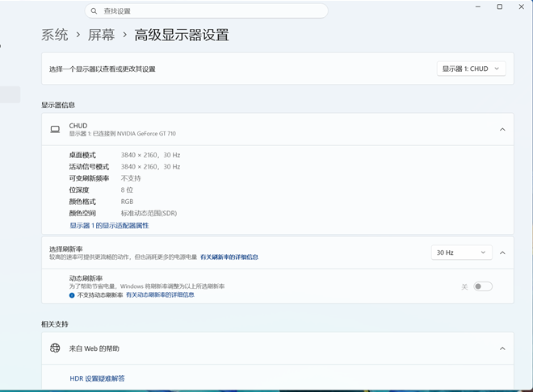Open 显示器 1 的显示适配器属性 link
The height and width of the screenshot is (392, 533).
109,226
